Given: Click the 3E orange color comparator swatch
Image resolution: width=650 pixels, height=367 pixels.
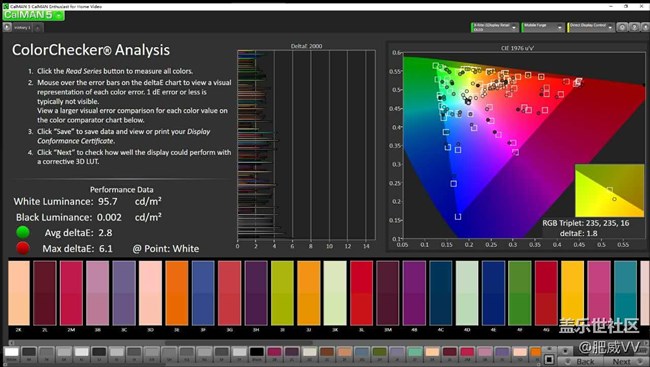Looking at the screenshot, I should click(x=177, y=293).
